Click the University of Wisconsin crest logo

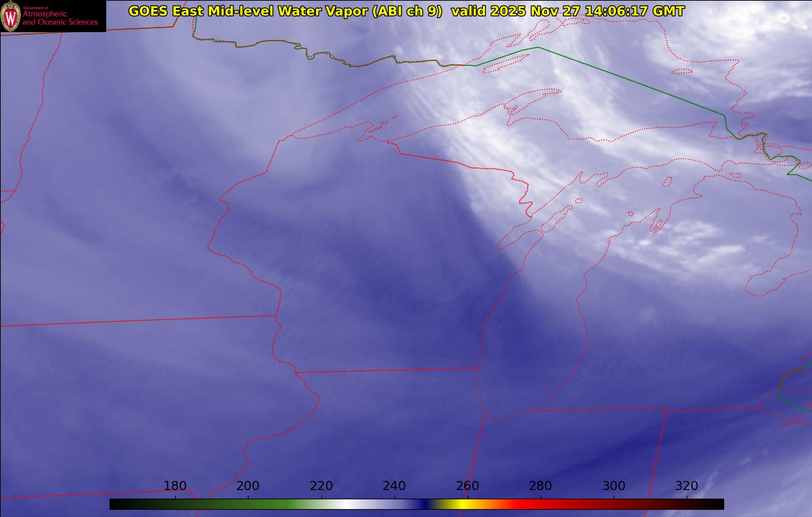(10, 16)
